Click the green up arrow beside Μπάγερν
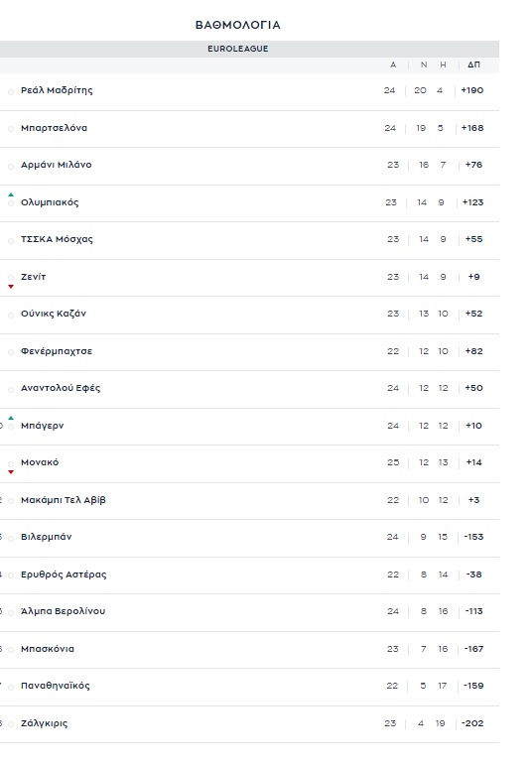The image size is (532, 766). [x=11, y=418]
